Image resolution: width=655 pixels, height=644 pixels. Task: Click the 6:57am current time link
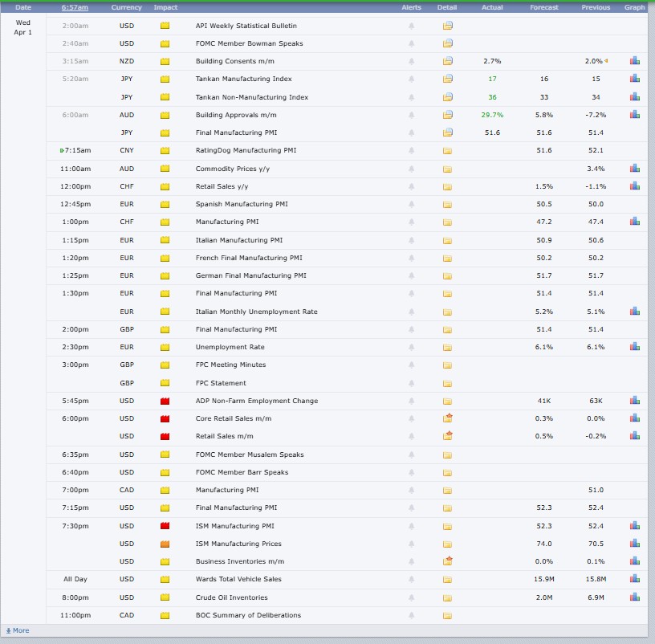coord(75,7)
